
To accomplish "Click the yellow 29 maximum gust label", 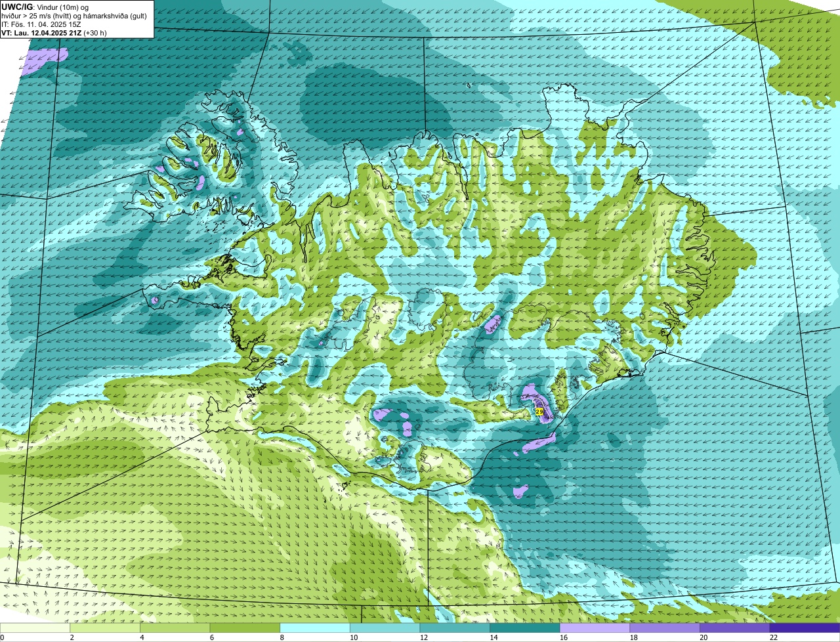I will (x=539, y=412).
